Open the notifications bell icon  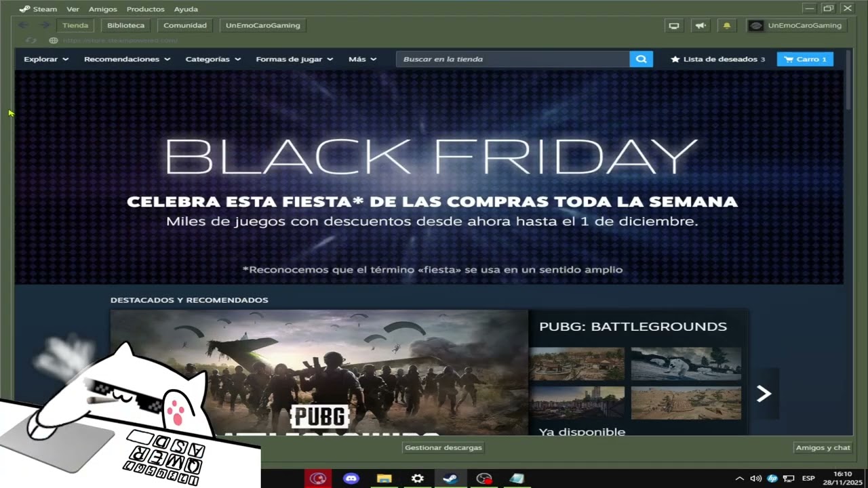[x=727, y=26]
